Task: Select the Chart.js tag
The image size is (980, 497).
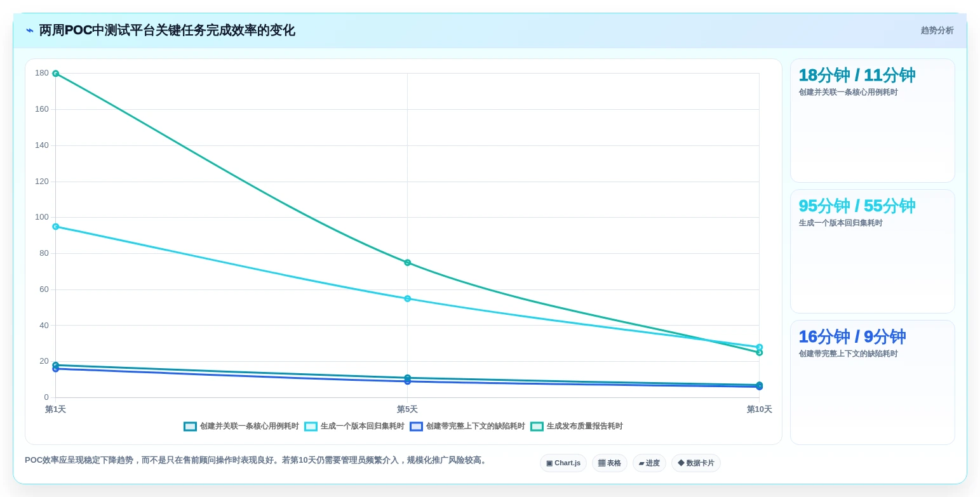Action: [x=563, y=463]
